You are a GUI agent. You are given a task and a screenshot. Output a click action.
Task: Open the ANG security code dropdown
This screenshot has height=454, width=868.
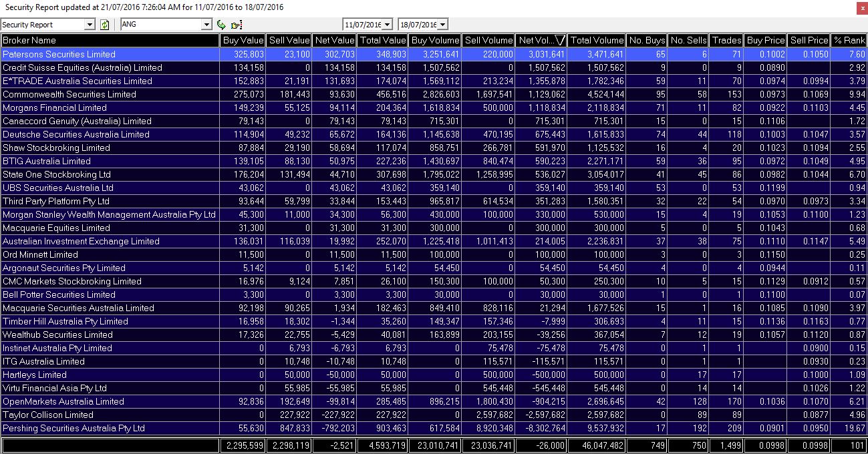[x=206, y=25]
